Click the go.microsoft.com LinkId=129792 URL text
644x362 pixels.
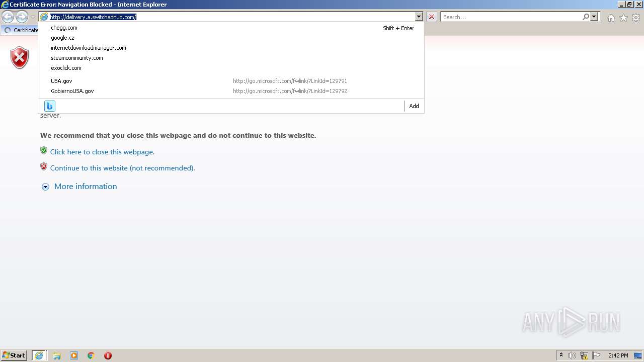tap(290, 91)
